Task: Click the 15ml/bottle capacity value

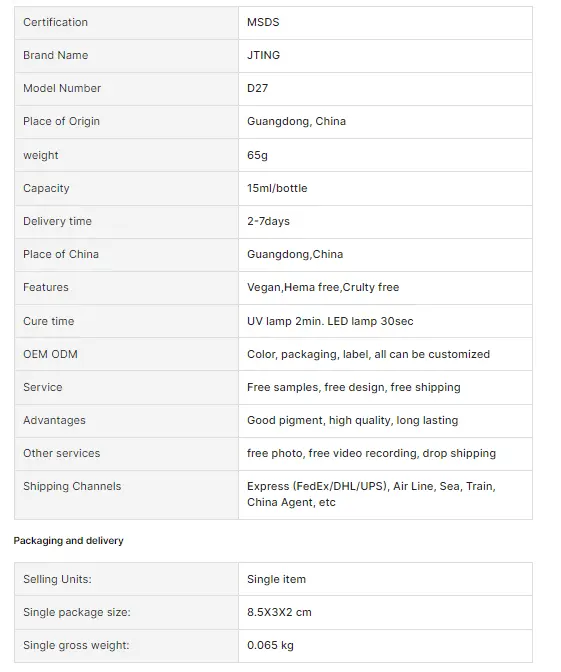Action: click(x=277, y=188)
